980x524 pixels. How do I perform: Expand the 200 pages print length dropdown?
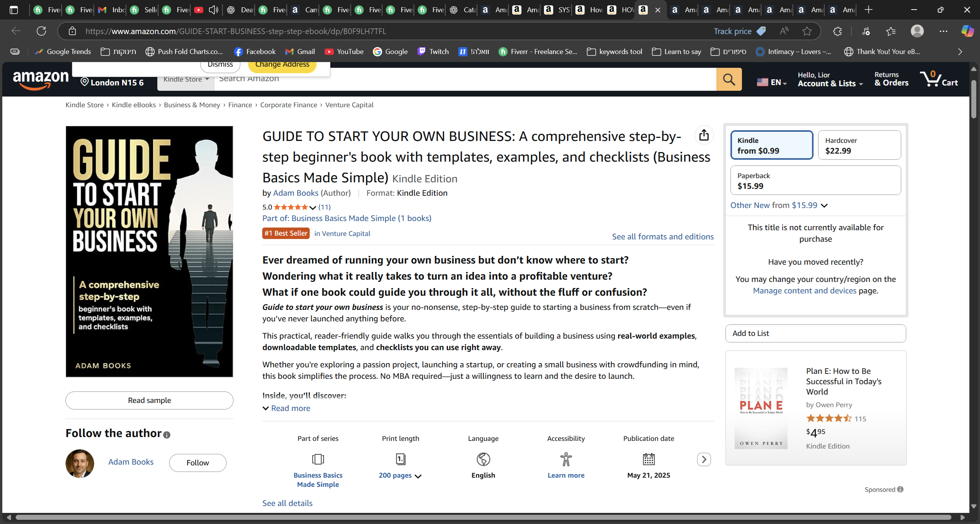400,475
